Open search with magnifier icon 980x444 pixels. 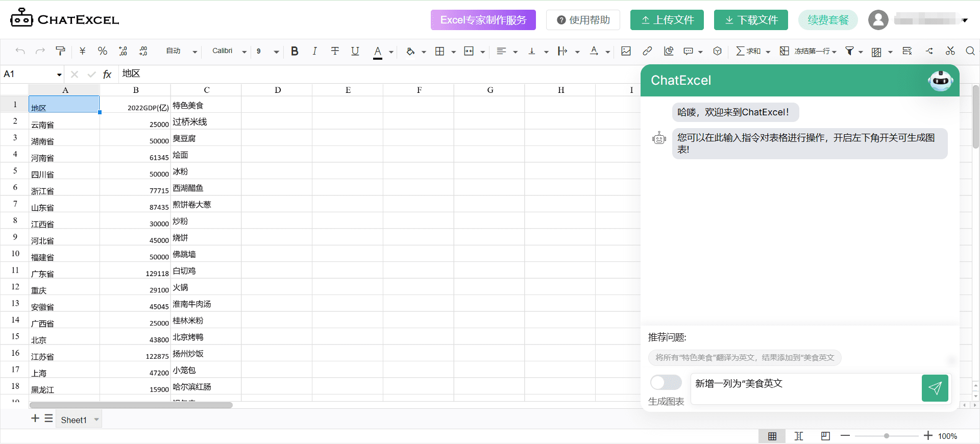[970, 51]
